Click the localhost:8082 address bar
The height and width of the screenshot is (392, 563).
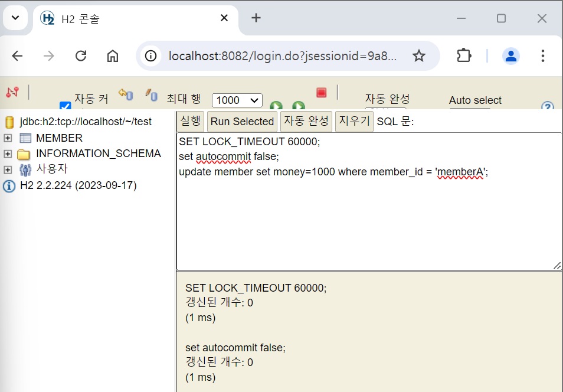[283, 55]
